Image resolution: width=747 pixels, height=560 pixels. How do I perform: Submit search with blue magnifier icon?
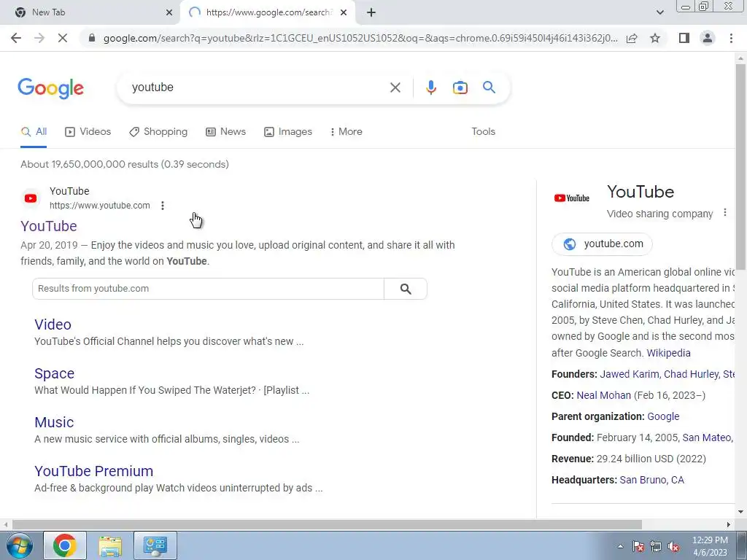(x=489, y=87)
